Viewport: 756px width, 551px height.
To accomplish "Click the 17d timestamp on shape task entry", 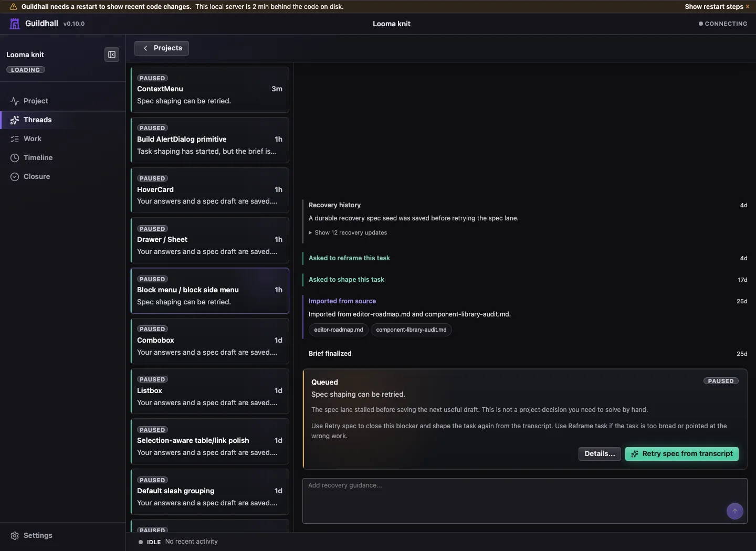I will [x=742, y=280].
